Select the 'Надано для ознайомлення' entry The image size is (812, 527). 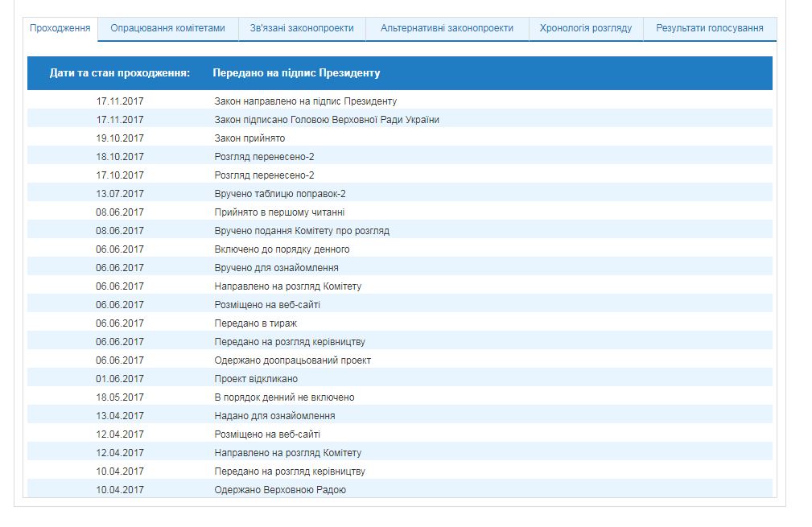pos(274,416)
